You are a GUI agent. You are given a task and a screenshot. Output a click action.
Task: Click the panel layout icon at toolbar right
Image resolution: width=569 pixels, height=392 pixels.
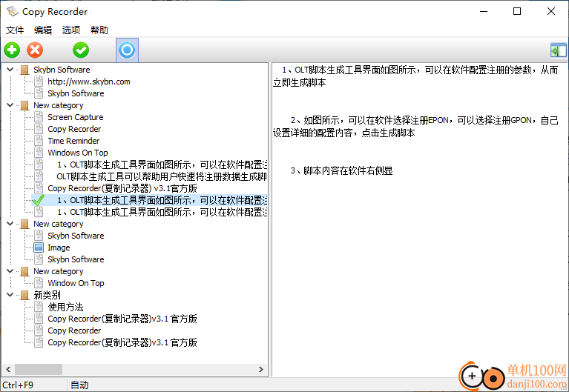(x=558, y=50)
